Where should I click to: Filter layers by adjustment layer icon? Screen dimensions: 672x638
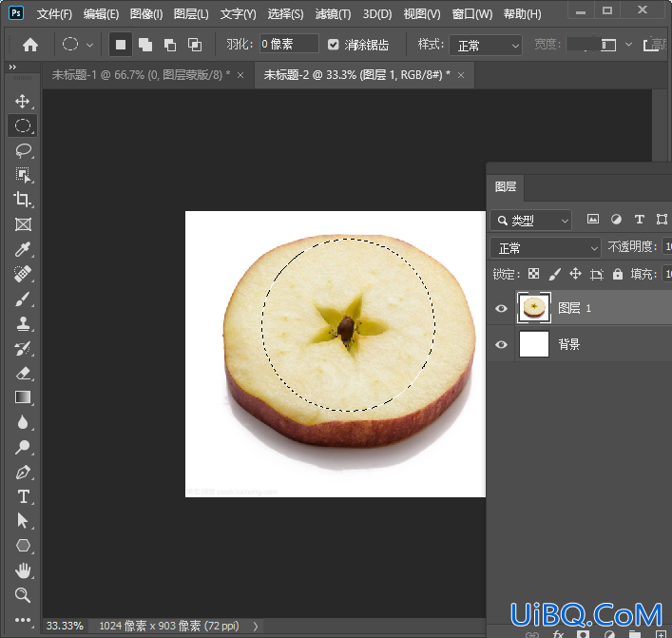pos(616,220)
